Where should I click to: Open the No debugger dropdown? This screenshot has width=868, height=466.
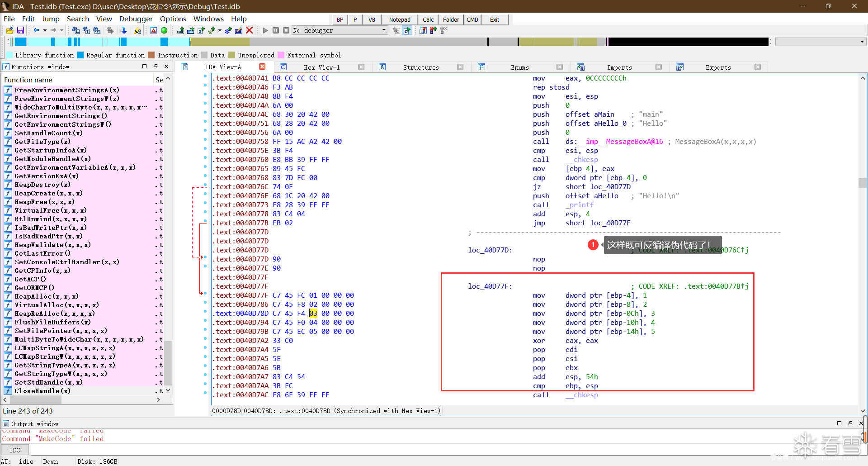pos(384,30)
